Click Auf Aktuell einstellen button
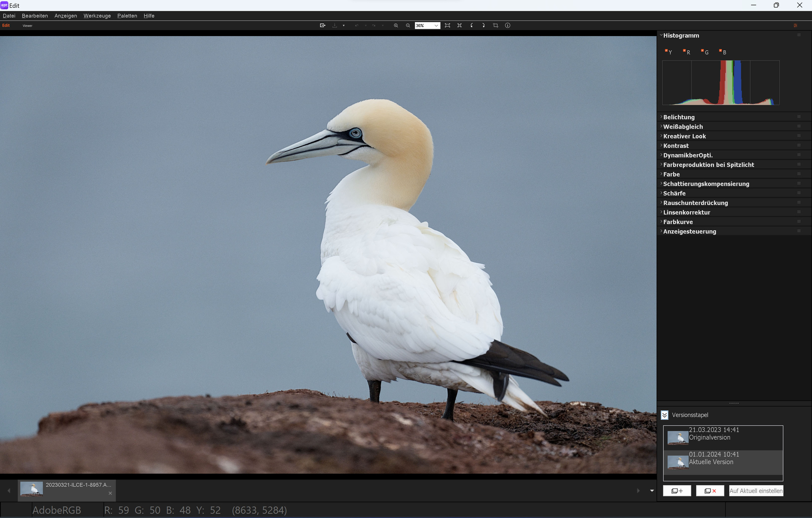The image size is (812, 518). (x=756, y=491)
